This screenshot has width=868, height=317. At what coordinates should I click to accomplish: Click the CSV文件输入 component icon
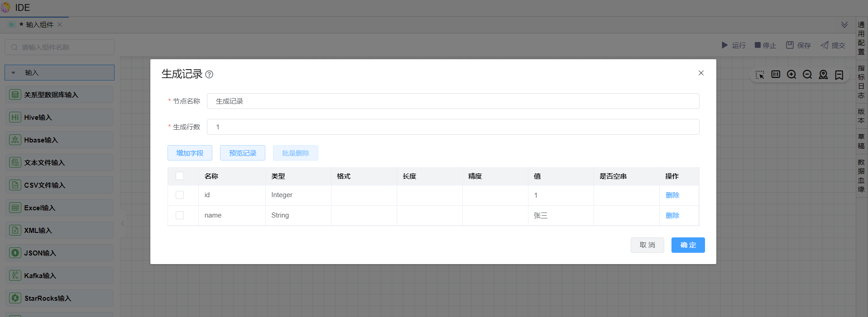tap(15, 185)
